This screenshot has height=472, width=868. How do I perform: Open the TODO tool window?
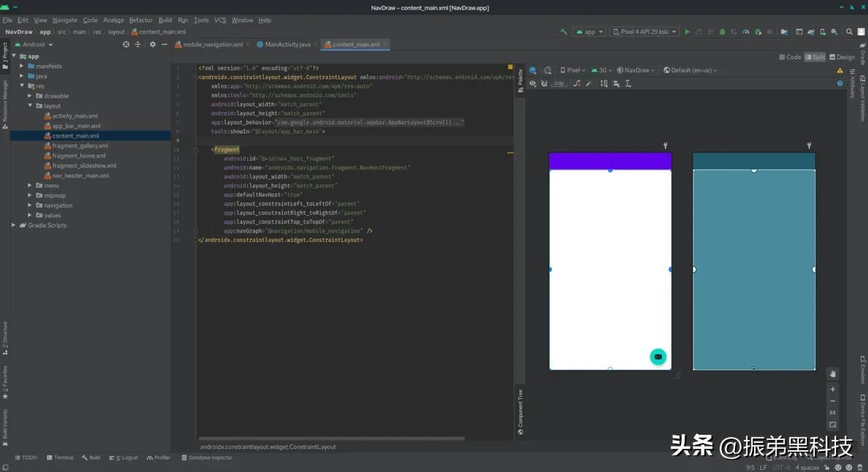[x=26, y=458]
